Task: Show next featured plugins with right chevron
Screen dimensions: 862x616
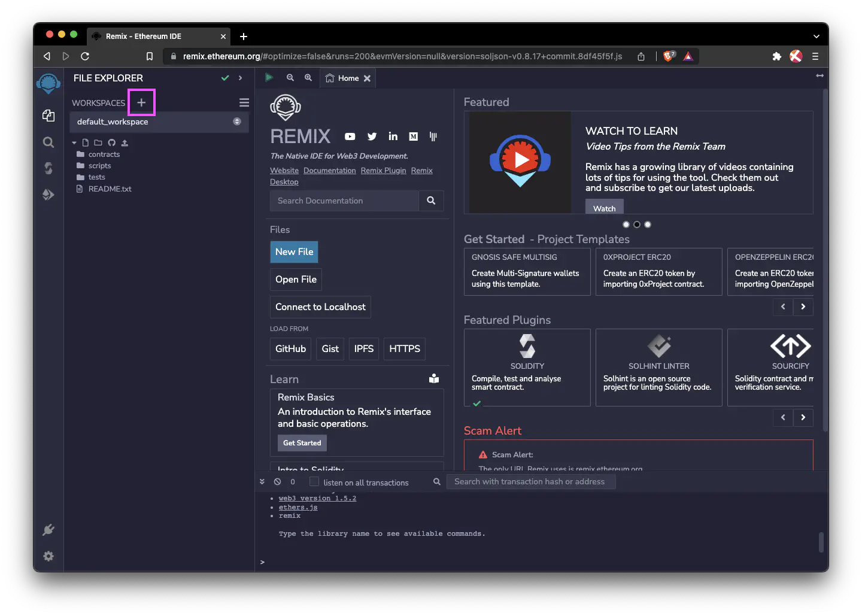Action: click(x=803, y=417)
